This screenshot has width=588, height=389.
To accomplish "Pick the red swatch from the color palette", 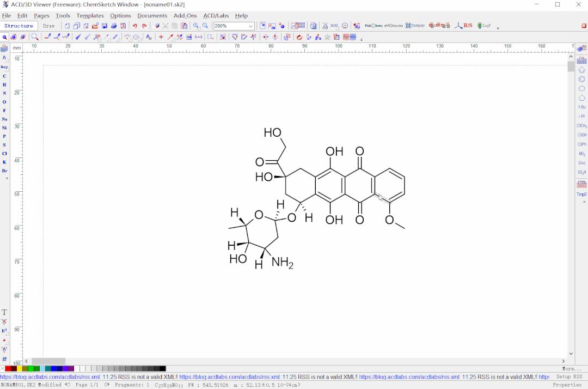I will (7, 368).
